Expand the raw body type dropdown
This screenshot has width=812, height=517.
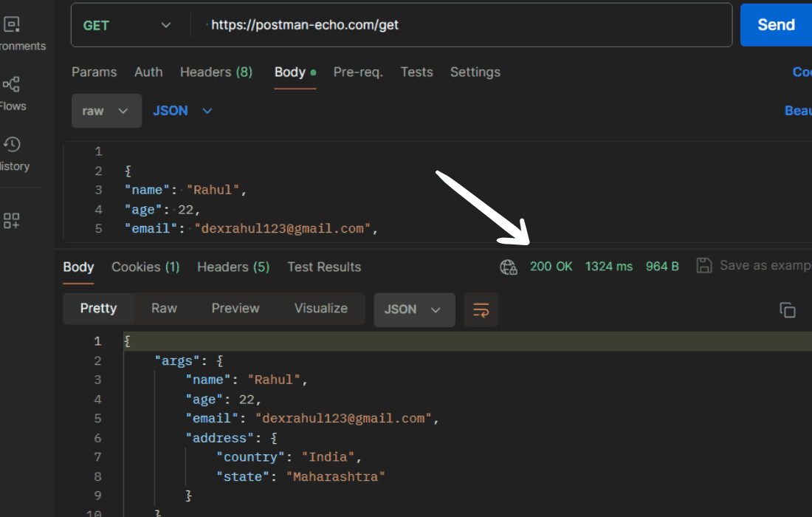tap(106, 111)
